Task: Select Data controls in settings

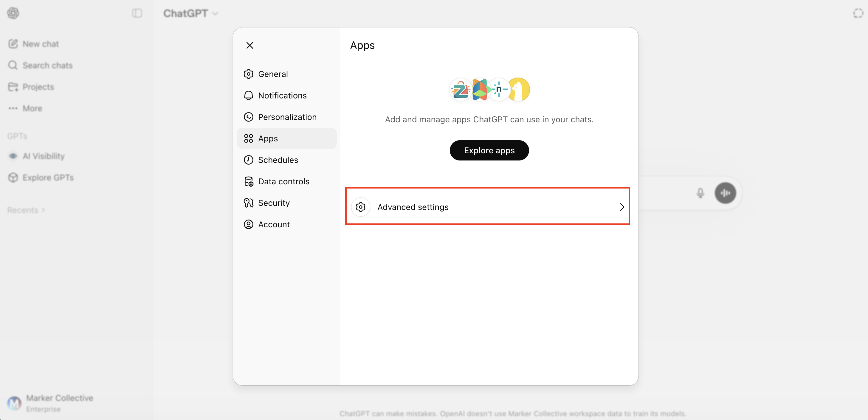Action: click(283, 181)
